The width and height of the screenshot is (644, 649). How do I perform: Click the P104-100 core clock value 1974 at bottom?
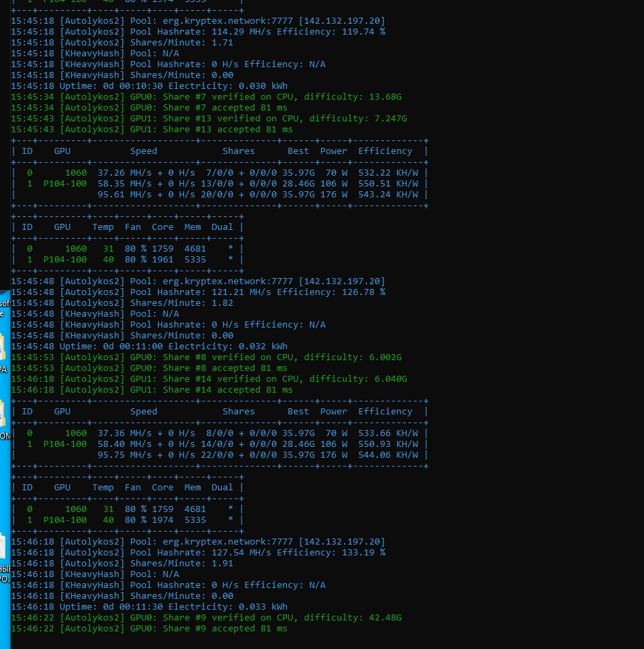click(x=162, y=520)
